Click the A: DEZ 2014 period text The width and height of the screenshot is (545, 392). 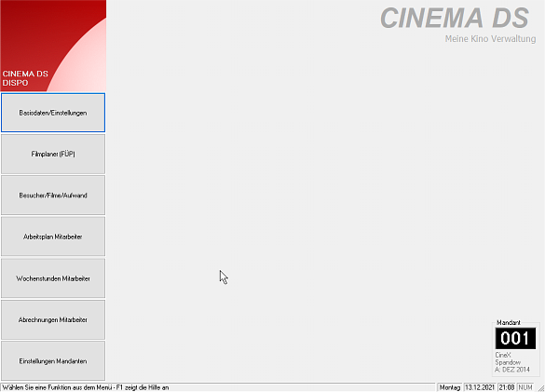coord(512,370)
